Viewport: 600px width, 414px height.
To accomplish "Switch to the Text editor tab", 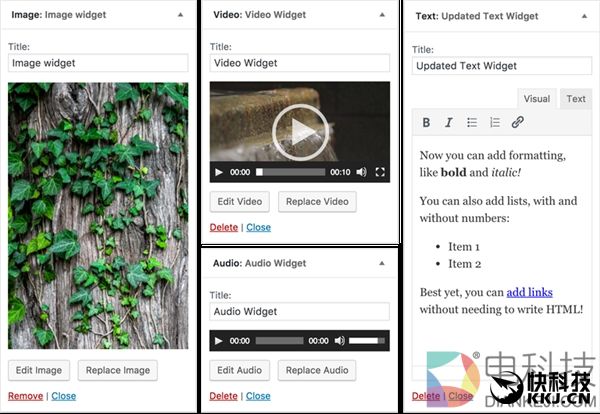I will [576, 99].
